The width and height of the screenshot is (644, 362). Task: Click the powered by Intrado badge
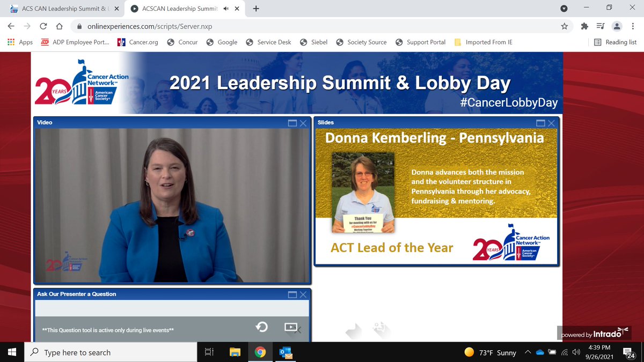595,333
